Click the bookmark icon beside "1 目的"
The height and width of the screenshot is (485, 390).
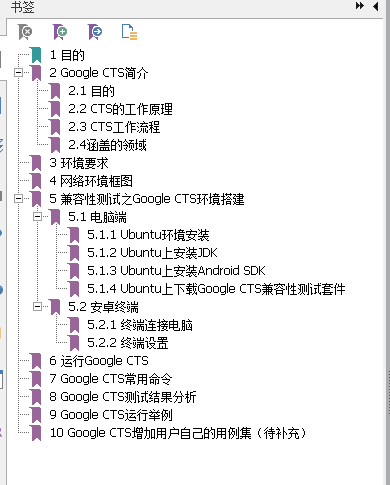[36, 55]
